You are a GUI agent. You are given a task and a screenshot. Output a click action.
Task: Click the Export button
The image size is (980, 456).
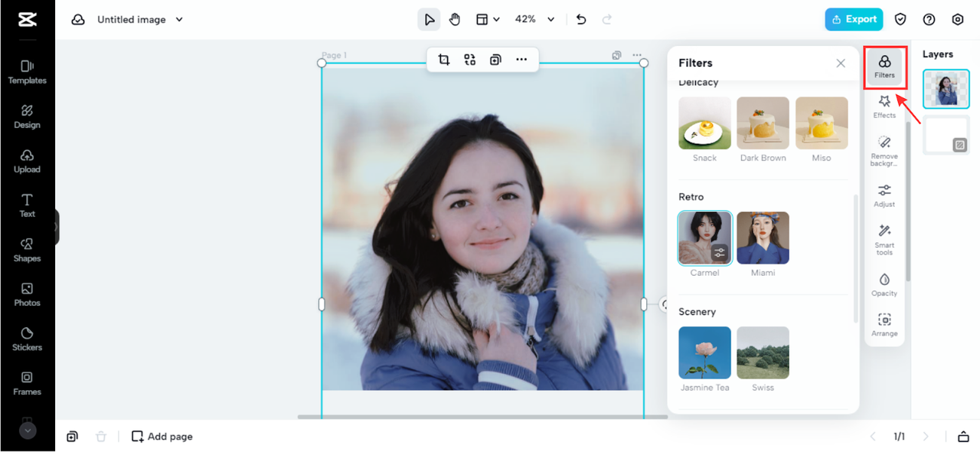pyautogui.click(x=854, y=19)
